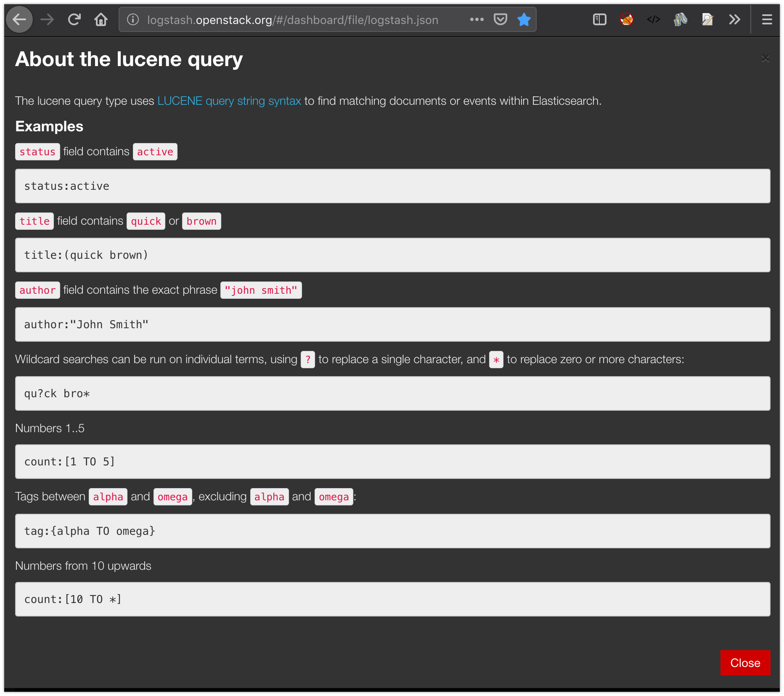Click the forward navigation arrow
The height and width of the screenshot is (696, 784).
(47, 19)
